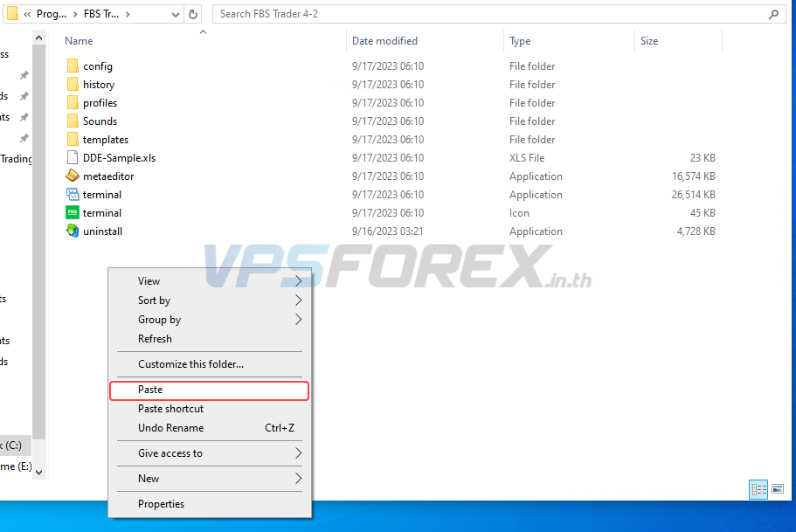796x532 pixels.
Task: Click the Search FBS Trader 4-2 field
Action: pyautogui.click(x=489, y=14)
